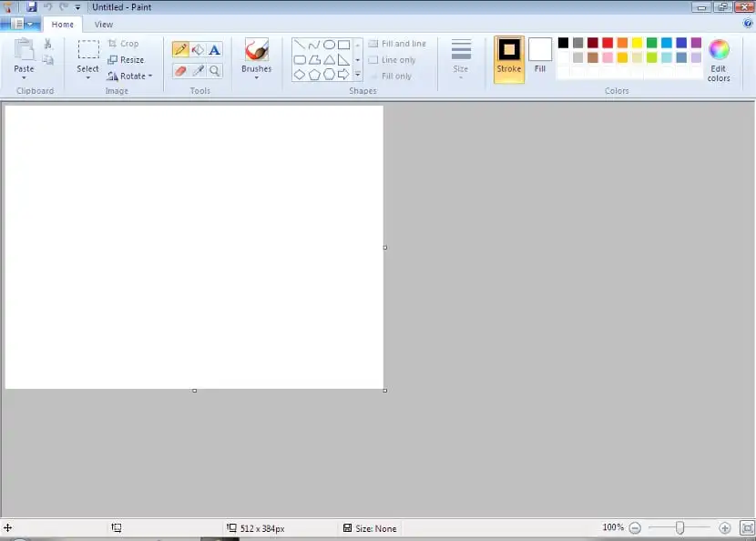Click the Redo arrow in title bar

click(x=64, y=6)
